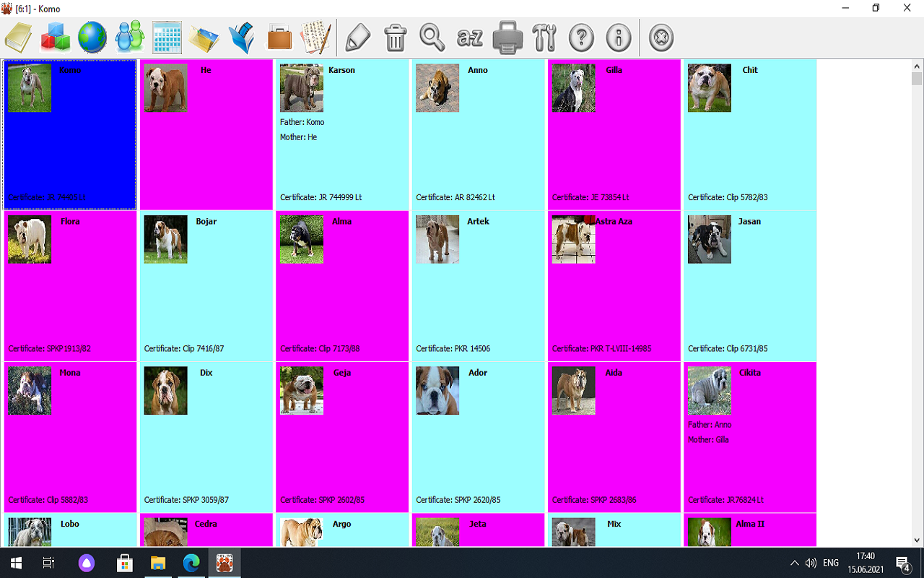The width and height of the screenshot is (924, 578).
Task: Click the colored cubes toolbar icon
Action: [x=56, y=37]
